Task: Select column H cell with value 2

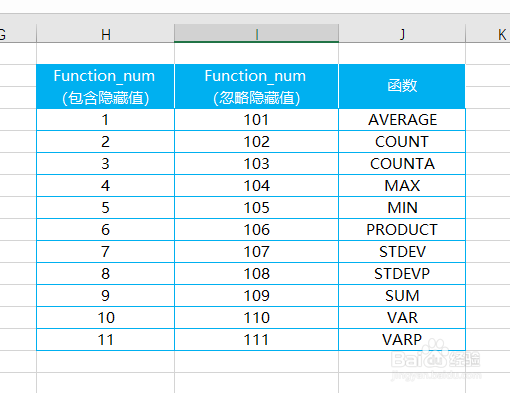Action: coord(105,142)
